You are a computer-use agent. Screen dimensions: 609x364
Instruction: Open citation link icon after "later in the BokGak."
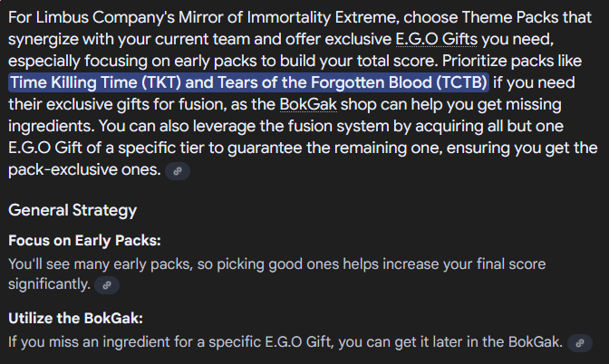[x=580, y=343]
